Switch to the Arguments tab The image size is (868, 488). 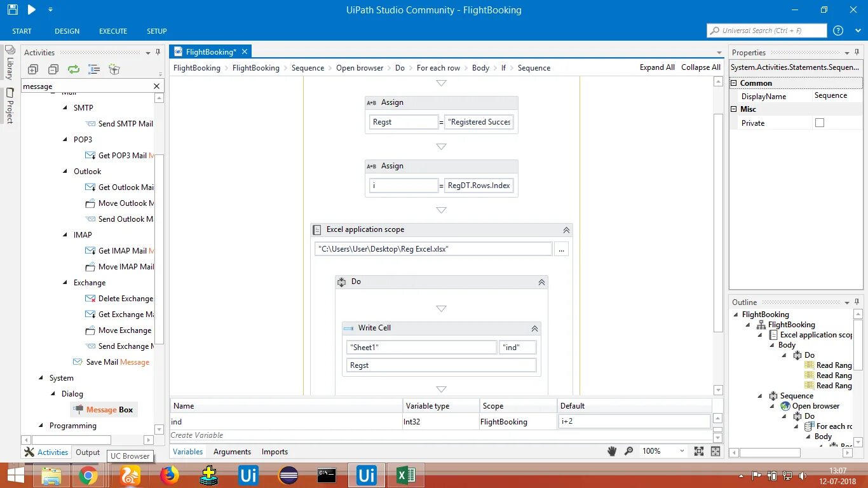point(232,452)
